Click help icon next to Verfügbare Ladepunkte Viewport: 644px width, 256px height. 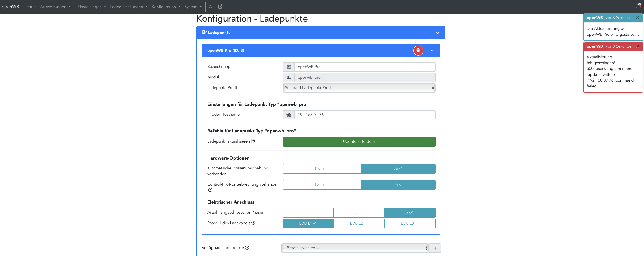coord(247,248)
